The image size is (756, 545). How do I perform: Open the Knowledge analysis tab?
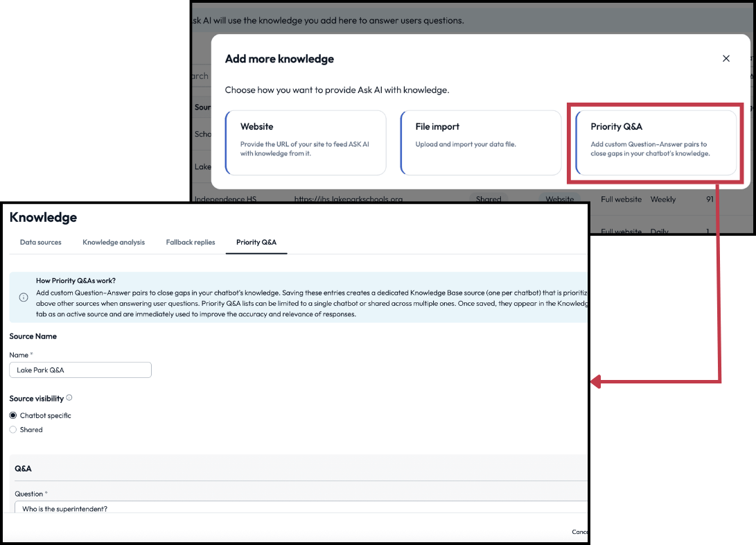[x=114, y=242]
